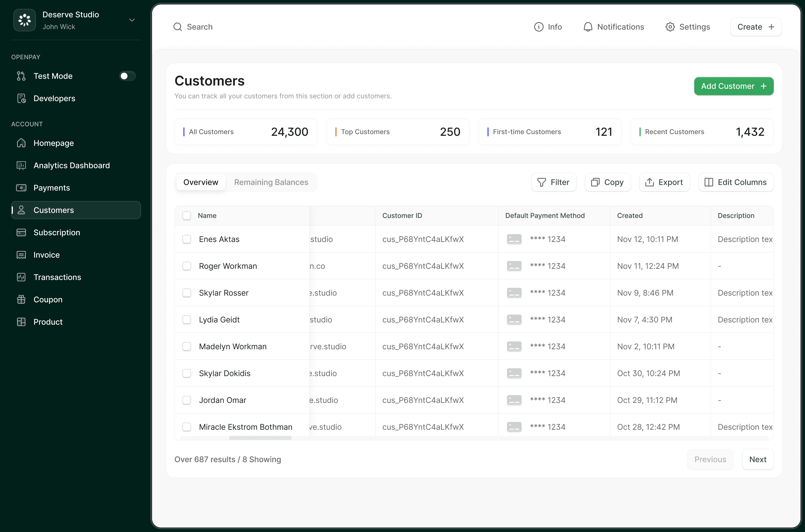The width and height of the screenshot is (805, 532).
Task: Expand the Deserve Studio workspace chevron
Action: pyautogui.click(x=132, y=20)
